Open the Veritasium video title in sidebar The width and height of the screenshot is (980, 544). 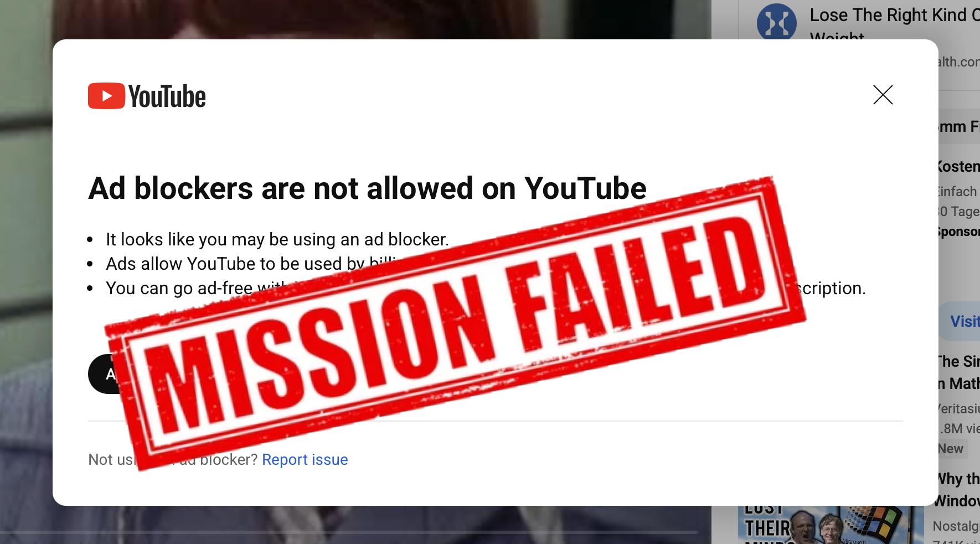click(x=958, y=372)
